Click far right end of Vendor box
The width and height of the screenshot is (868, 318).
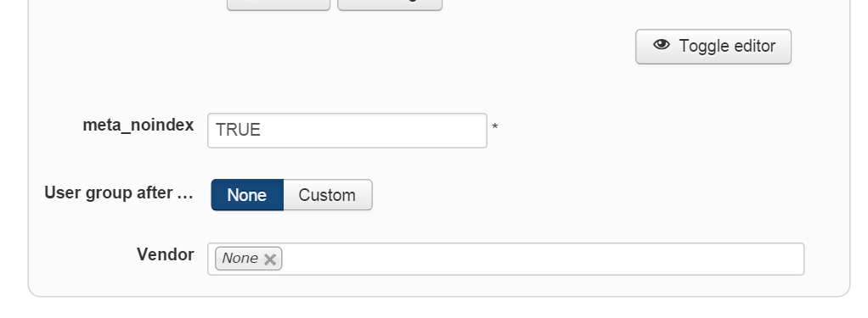coord(792,259)
